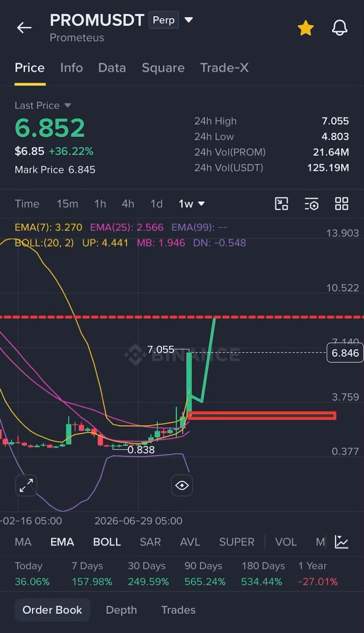This screenshot has width=364, height=633.
Task: Switch to the Trades tab
Action: pyautogui.click(x=178, y=610)
